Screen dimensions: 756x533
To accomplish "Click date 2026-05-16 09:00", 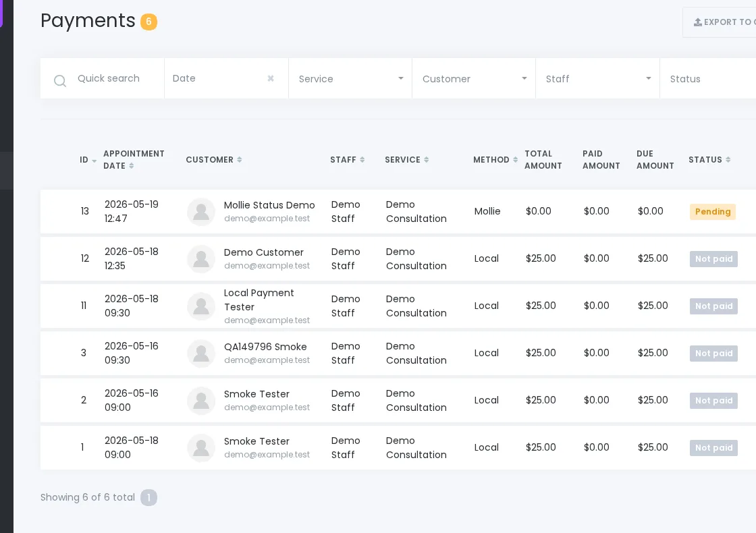I will coord(131,400).
